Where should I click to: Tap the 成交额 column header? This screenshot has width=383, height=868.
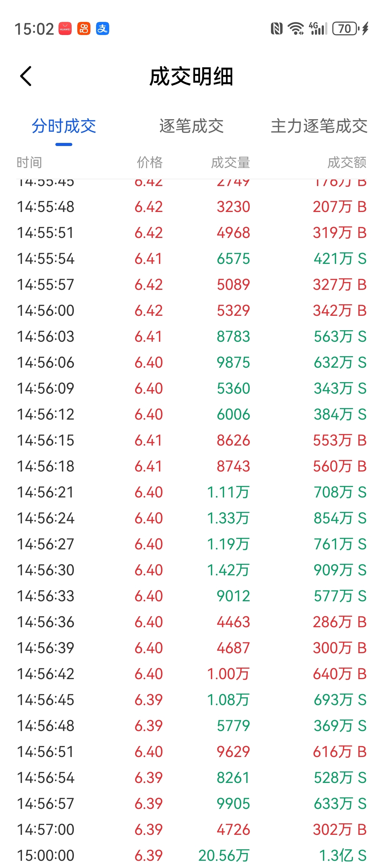point(347,163)
